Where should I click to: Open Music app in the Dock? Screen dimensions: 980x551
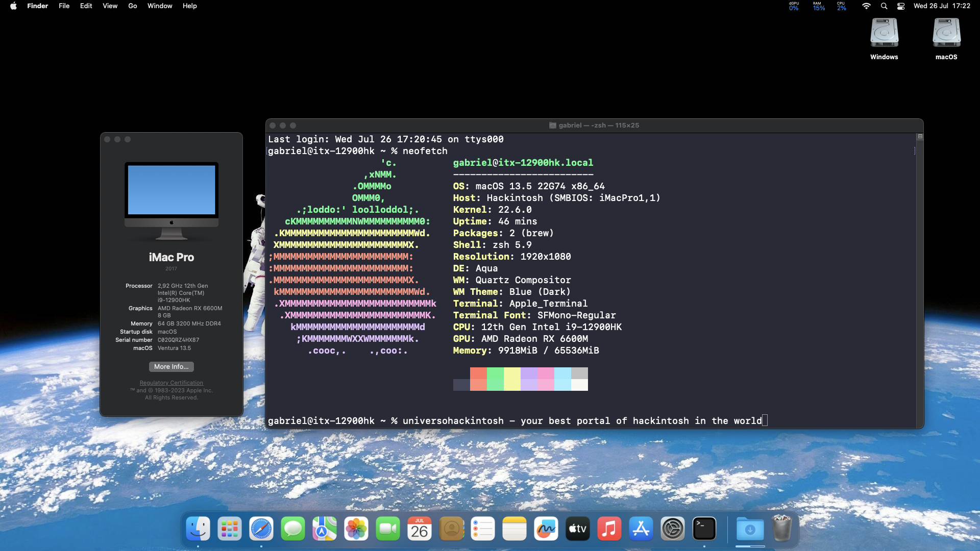pos(609,529)
